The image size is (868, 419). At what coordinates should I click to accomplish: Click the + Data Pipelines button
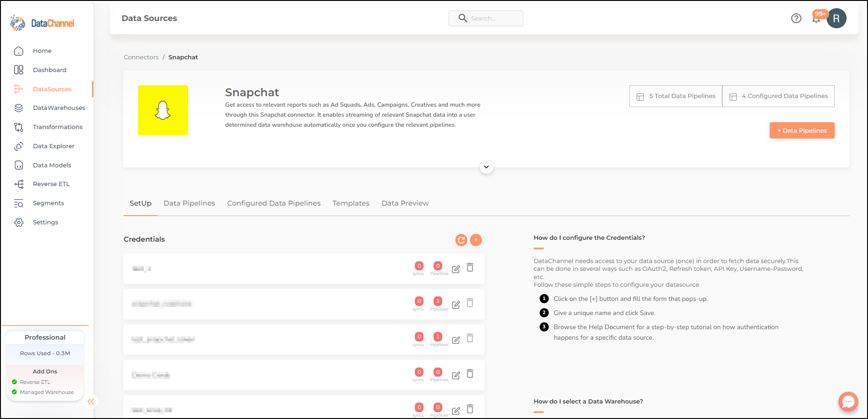[x=802, y=130]
